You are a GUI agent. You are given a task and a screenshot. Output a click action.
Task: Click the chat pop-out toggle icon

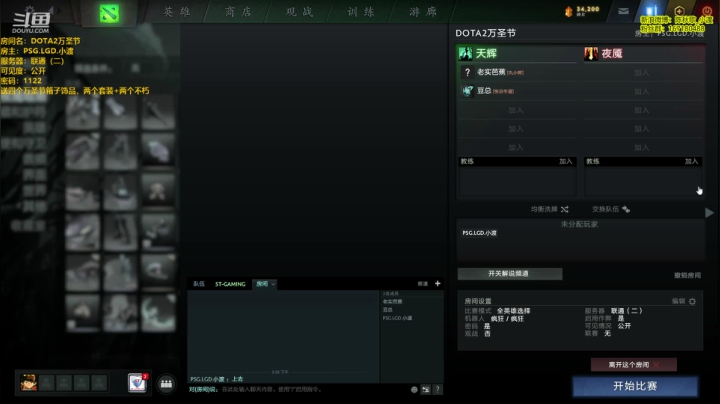coord(426,389)
